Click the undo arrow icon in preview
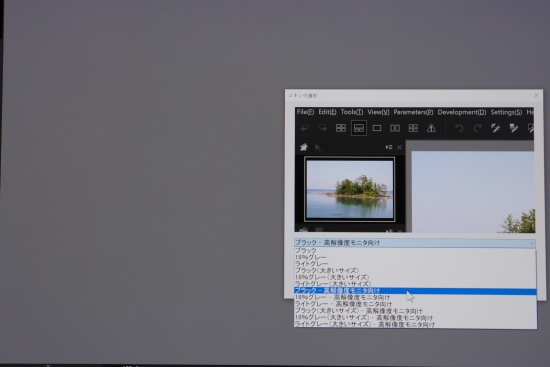The width and height of the screenshot is (550, 367). click(459, 128)
